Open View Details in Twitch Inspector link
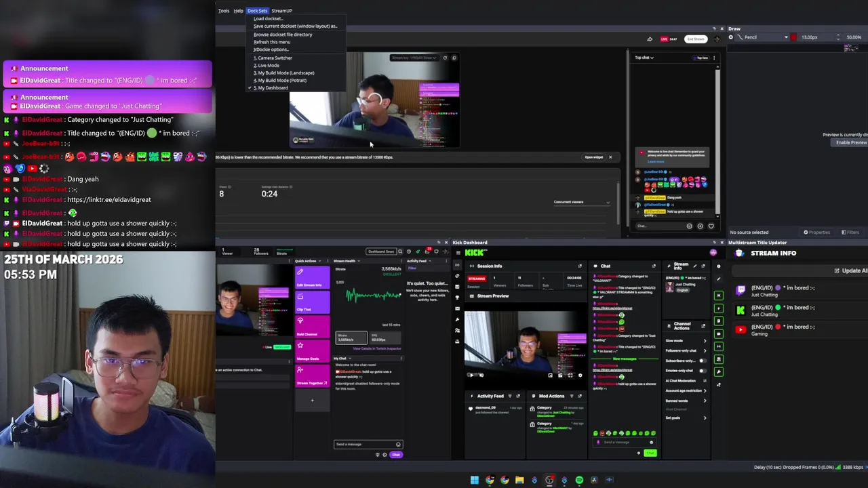 (377, 348)
